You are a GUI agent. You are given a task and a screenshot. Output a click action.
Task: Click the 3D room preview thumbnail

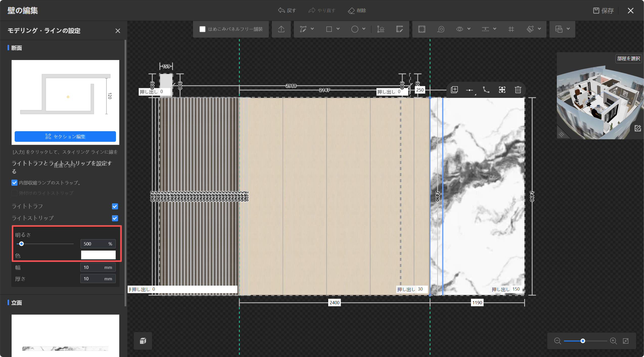coord(600,96)
